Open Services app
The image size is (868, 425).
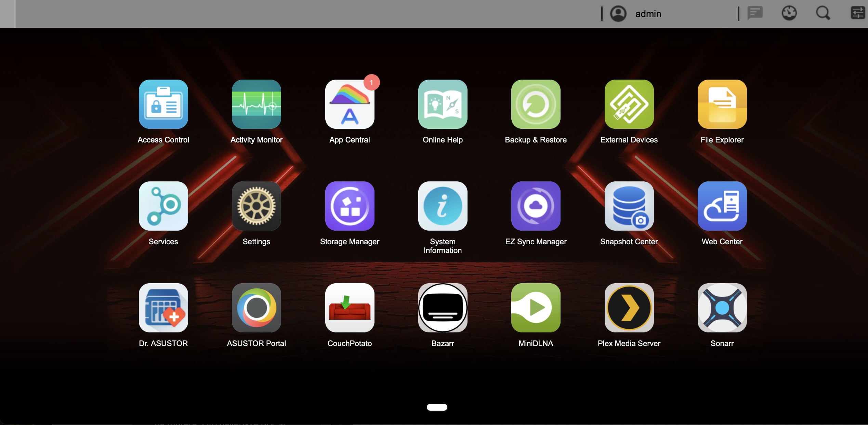pos(163,206)
